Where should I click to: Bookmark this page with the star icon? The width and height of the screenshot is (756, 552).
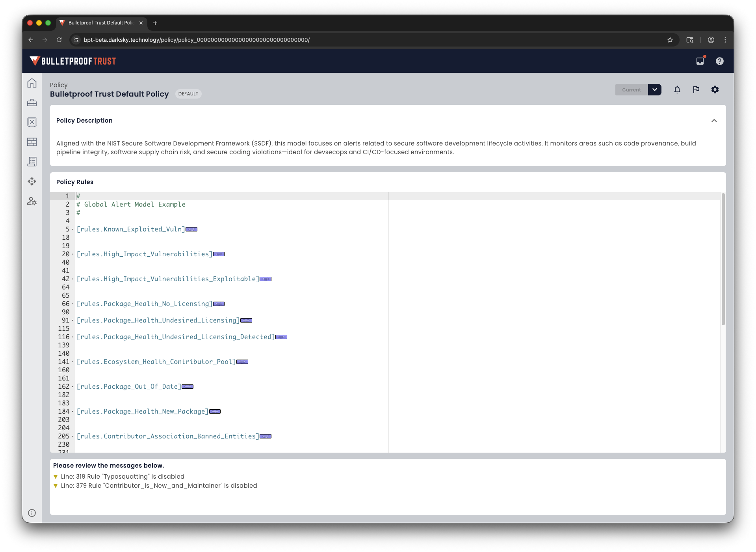click(x=670, y=40)
